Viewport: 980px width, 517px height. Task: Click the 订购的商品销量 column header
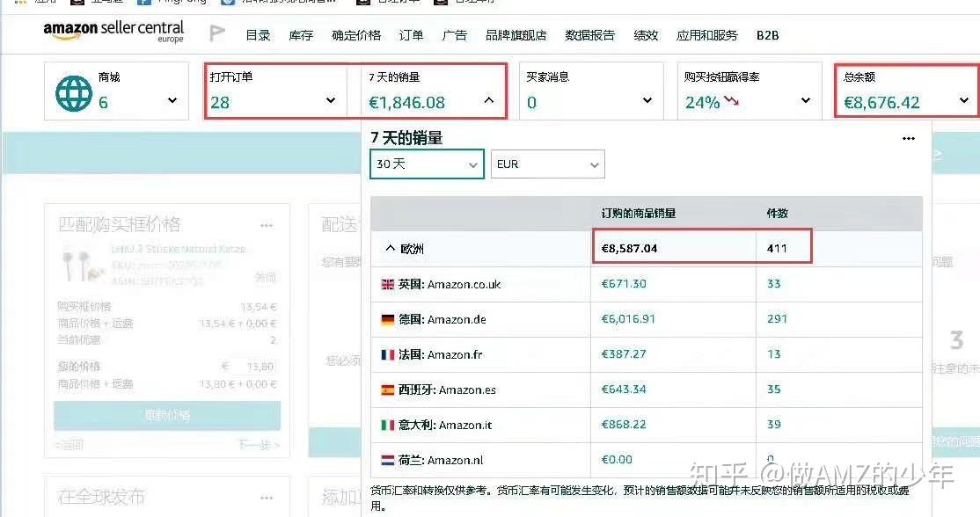638,214
